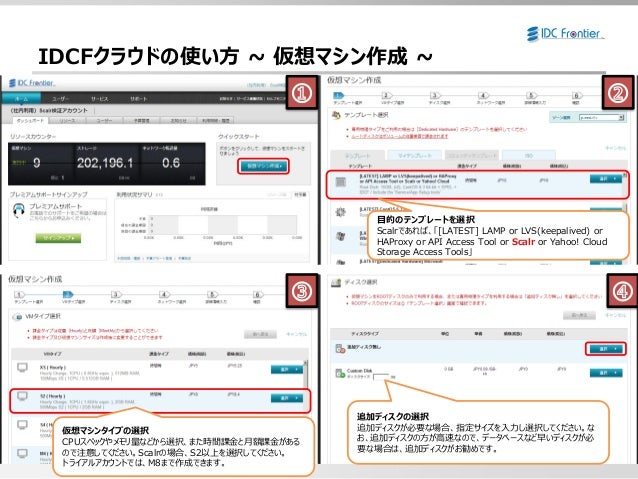
Task: Click the template selection heading icon
Action: point(336,116)
